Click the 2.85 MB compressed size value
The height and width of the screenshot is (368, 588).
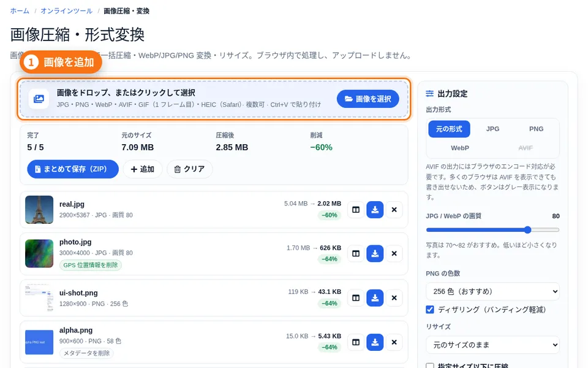(x=232, y=147)
